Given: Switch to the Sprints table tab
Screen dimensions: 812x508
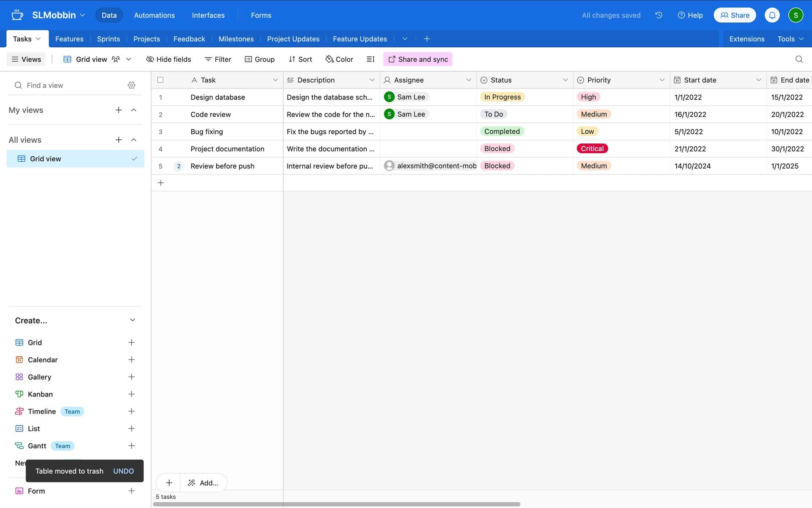Looking at the screenshot, I should [x=108, y=39].
